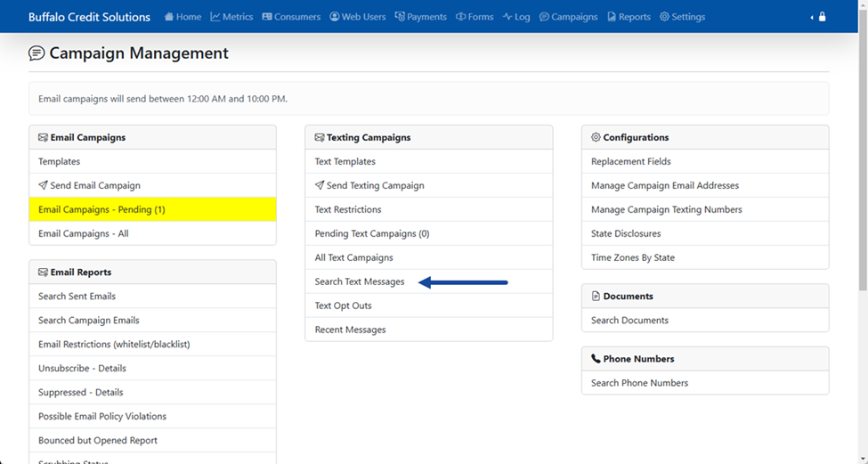Open Text Restrictions
This screenshot has width=868, height=464.
click(429, 209)
